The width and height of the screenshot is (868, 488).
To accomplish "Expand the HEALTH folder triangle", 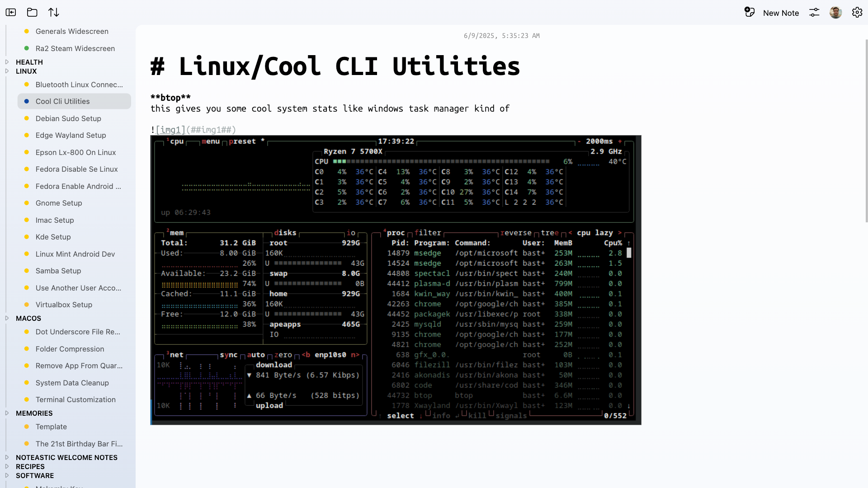I will (x=7, y=62).
